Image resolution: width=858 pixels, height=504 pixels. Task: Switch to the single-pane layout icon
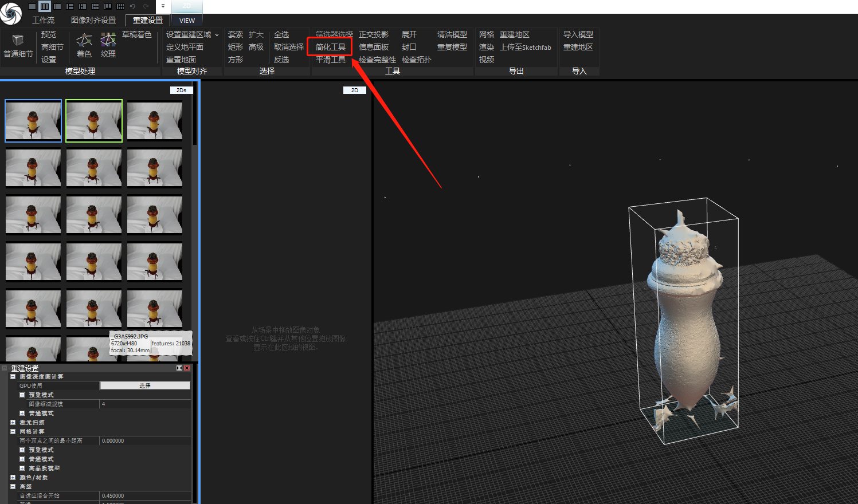coord(32,6)
